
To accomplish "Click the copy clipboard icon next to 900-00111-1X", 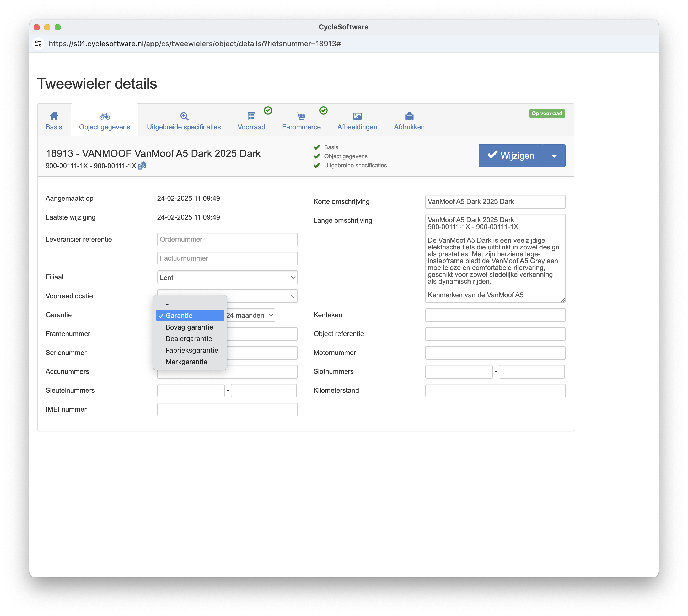I will click(x=142, y=166).
